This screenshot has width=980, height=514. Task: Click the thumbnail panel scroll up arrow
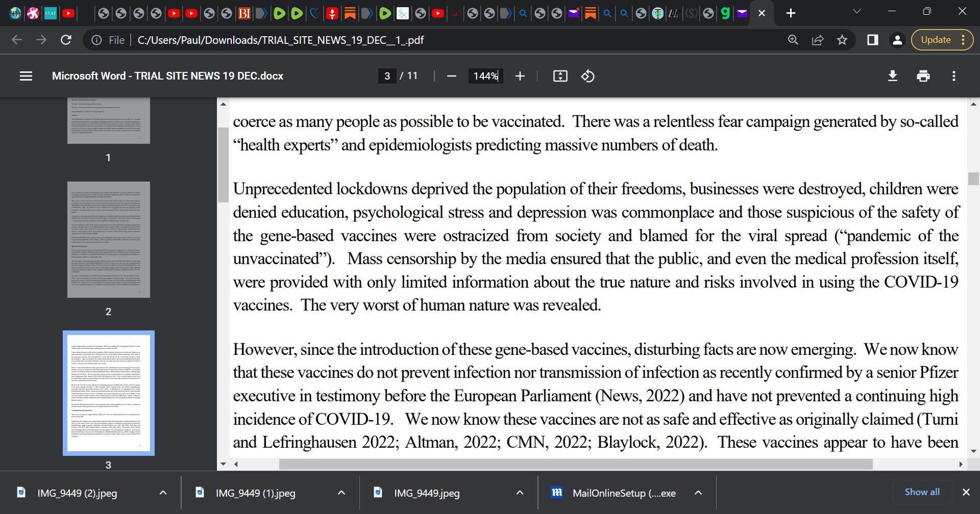click(x=223, y=104)
